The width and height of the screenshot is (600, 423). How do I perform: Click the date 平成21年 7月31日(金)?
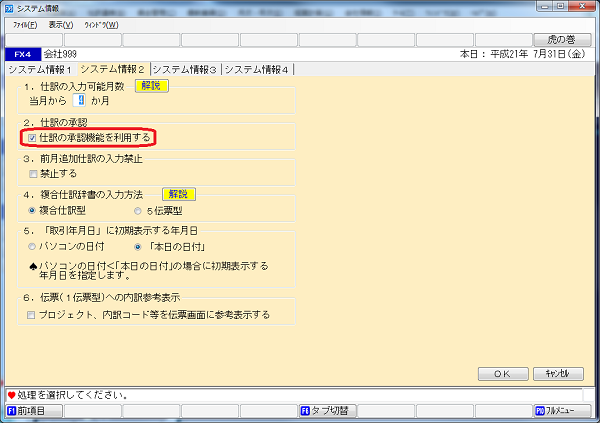tap(538, 54)
